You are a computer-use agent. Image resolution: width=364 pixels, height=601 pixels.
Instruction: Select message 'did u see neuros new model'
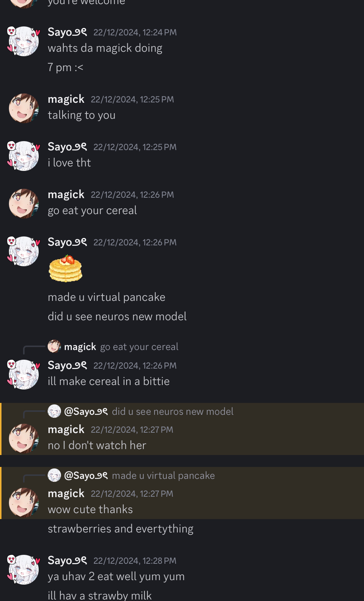coord(117,317)
